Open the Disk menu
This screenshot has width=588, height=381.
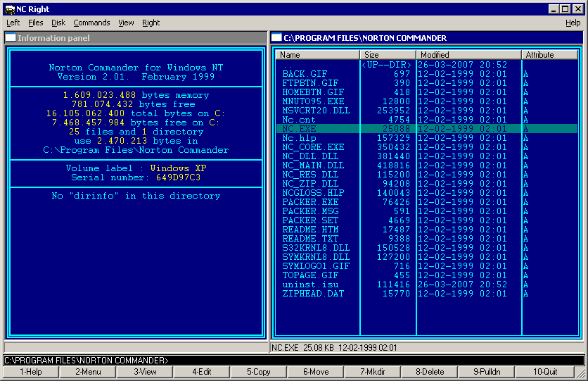tap(58, 23)
